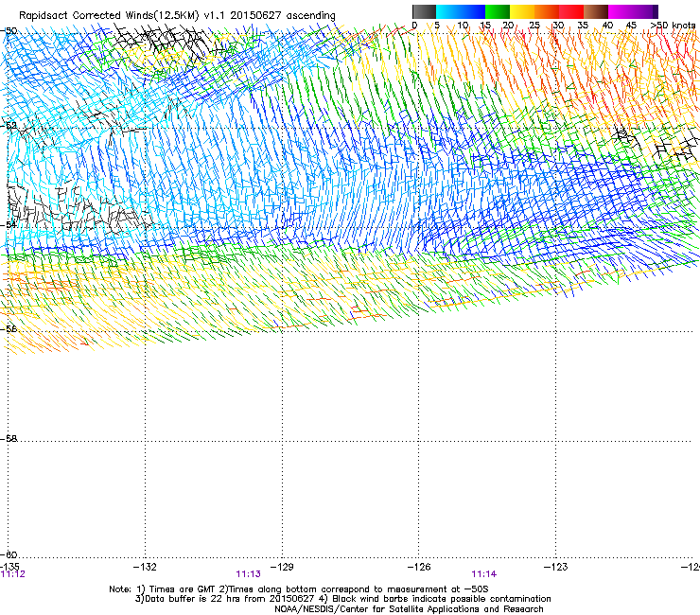Viewport: 700px width, 615px height.
Task: Click the '25' legend tick label
Action: (x=534, y=26)
